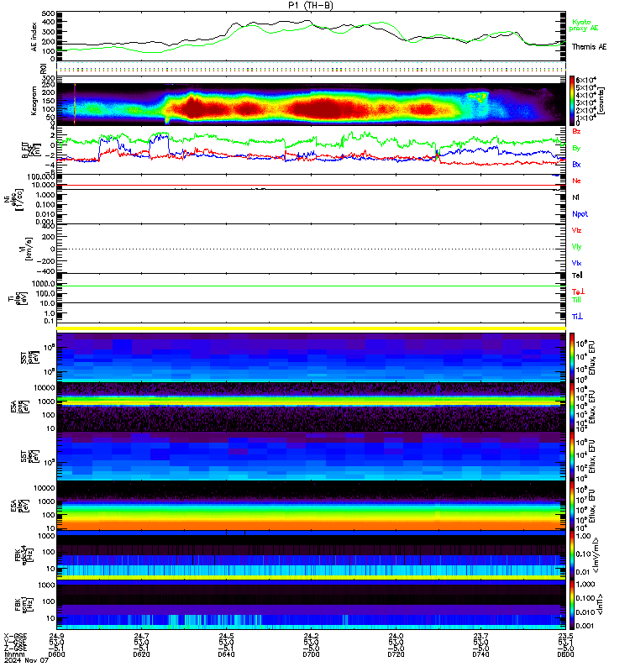
Task: Select the black 'Te∥' legend label
Action: 577,276
